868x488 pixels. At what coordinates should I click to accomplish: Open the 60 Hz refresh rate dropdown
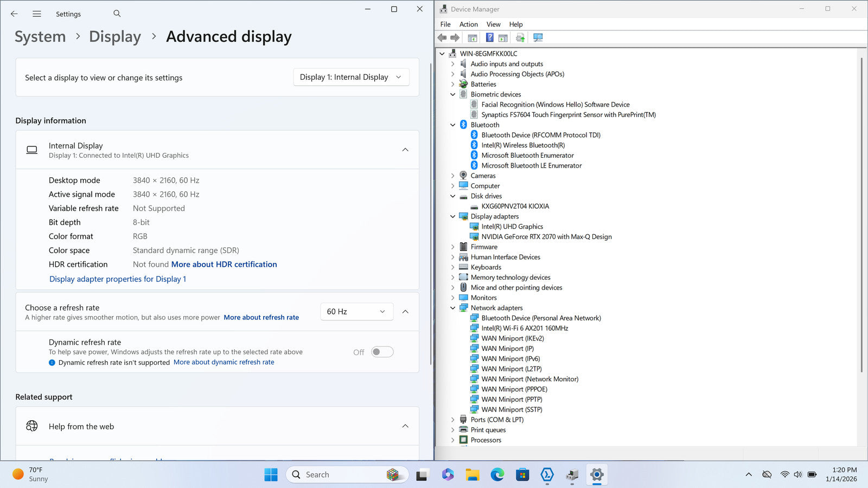[x=356, y=311]
